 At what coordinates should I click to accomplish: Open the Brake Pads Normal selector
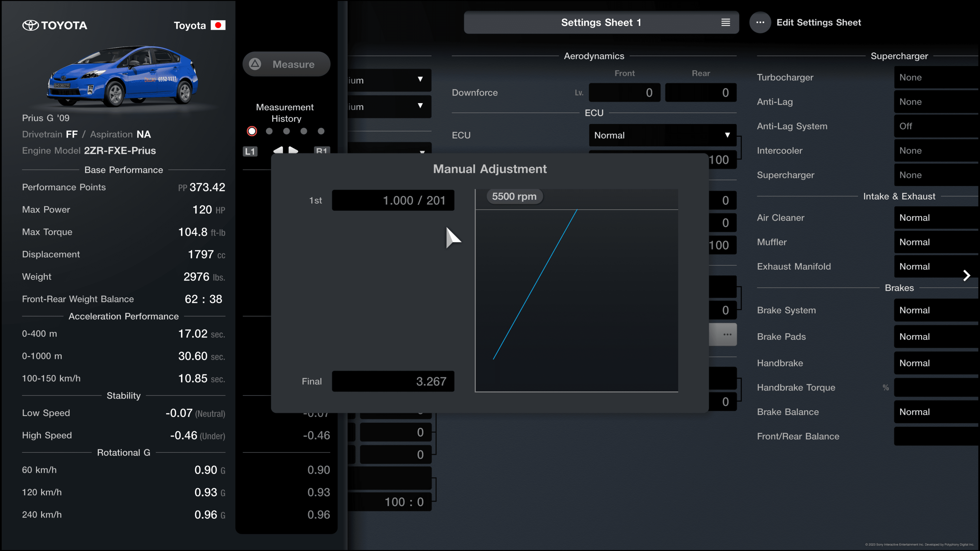click(937, 337)
